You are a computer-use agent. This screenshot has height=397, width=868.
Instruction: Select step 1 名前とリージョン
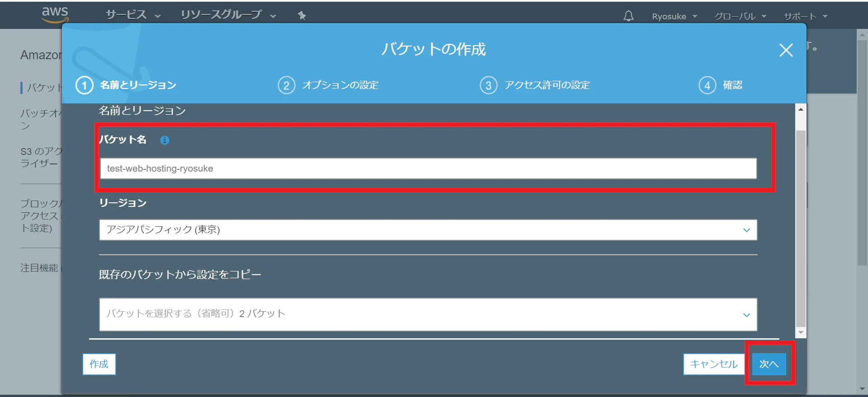(126, 85)
